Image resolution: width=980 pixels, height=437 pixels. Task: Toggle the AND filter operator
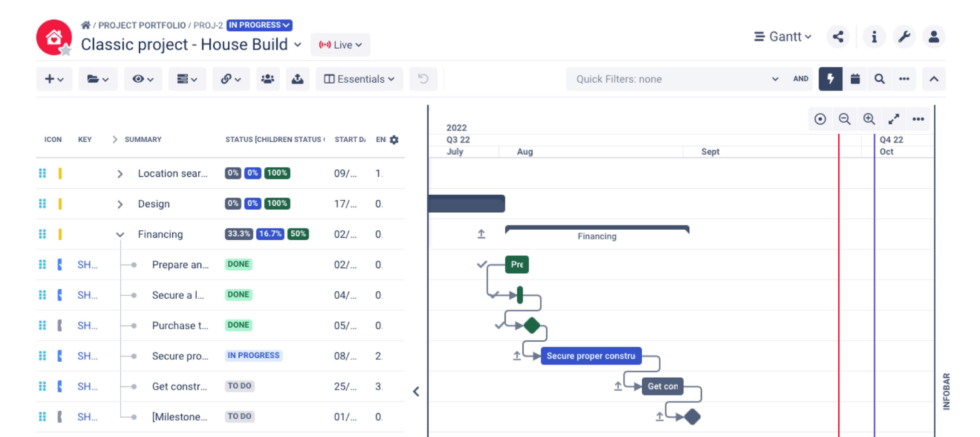(x=801, y=79)
